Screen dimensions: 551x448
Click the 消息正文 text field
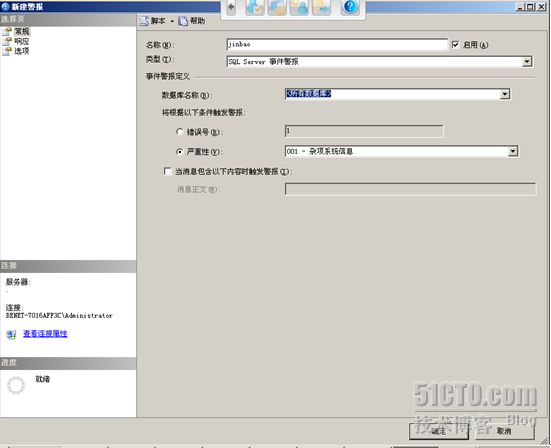point(410,189)
